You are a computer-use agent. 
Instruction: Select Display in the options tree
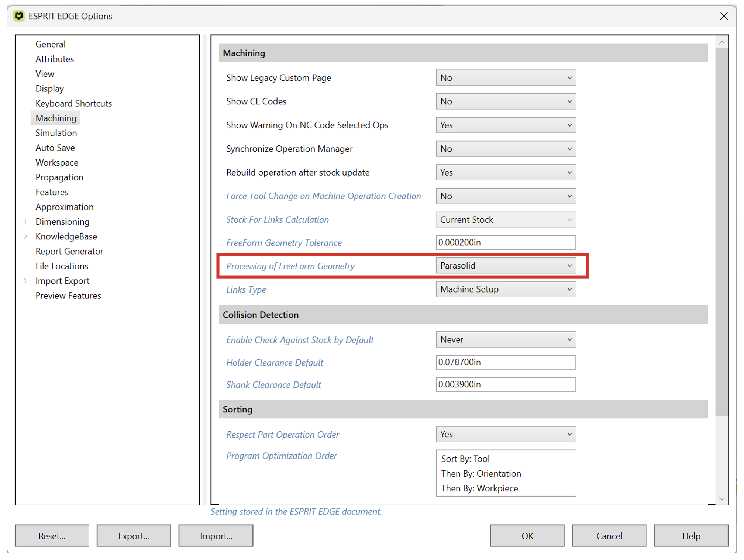coord(49,89)
